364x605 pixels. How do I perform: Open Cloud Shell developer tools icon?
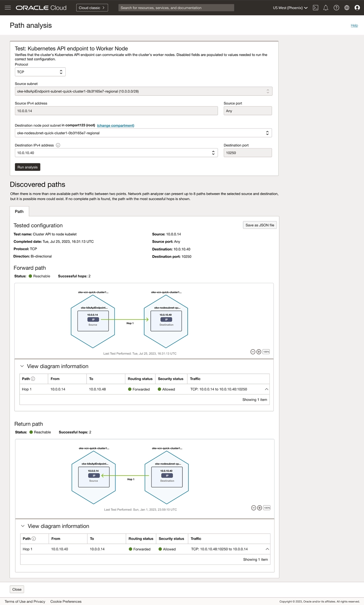point(315,7)
